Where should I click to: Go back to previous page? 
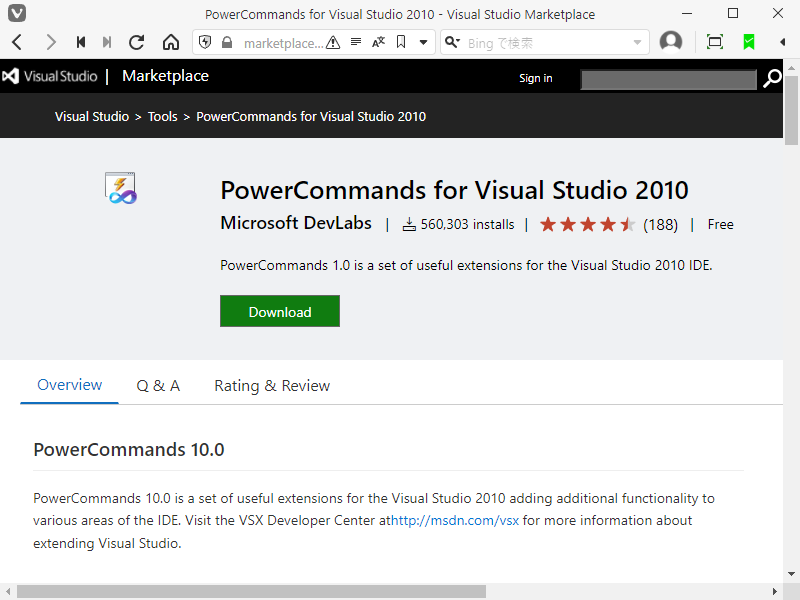[17, 42]
